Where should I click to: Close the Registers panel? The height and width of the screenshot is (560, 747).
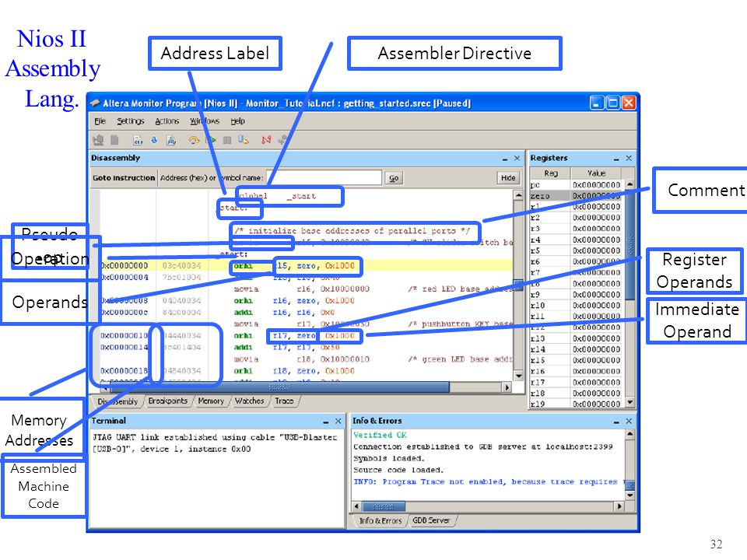(x=629, y=158)
